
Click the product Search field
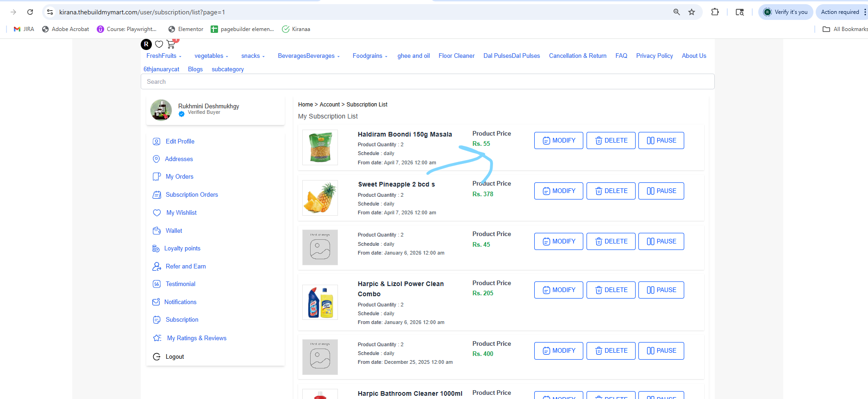coord(427,81)
